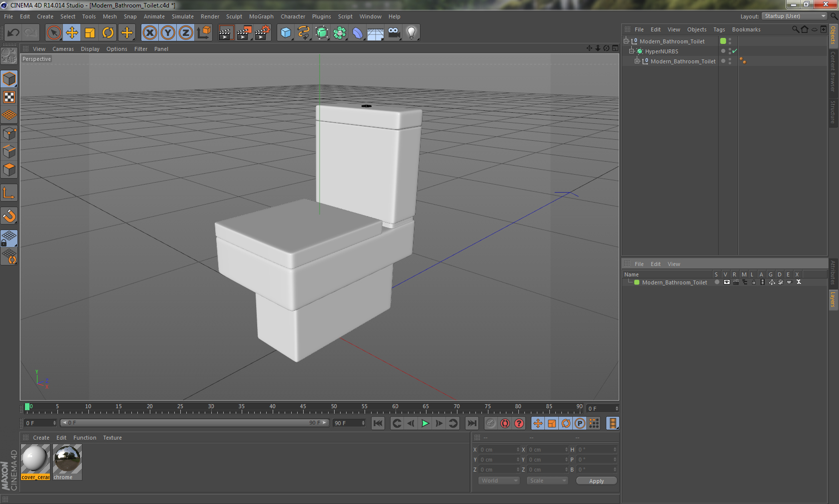
Task: Open Layers side tab
Action: (x=833, y=299)
